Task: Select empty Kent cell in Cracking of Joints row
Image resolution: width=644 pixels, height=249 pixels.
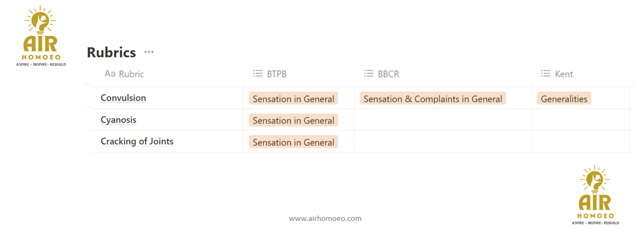Action: 580,141
